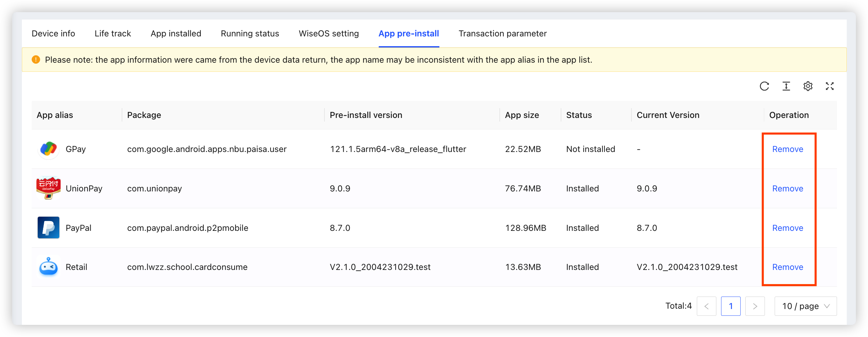The image size is (868, 337).
Task: Open the table density icon
Action: (x=786, y=86)
